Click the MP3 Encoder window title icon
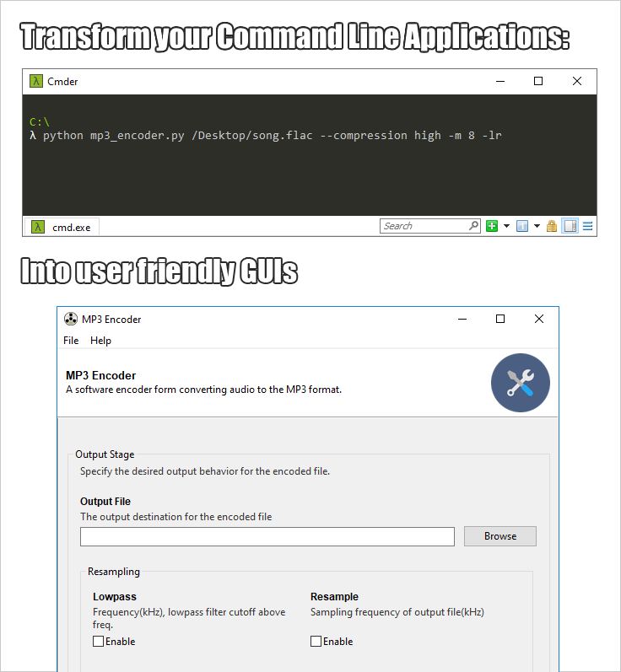Image resolution: width=621 pixels, height=672 pixels. tap(70, 319)
